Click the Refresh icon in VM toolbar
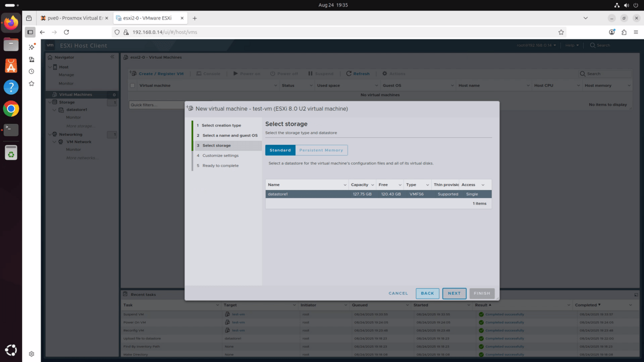 [349, 73]
